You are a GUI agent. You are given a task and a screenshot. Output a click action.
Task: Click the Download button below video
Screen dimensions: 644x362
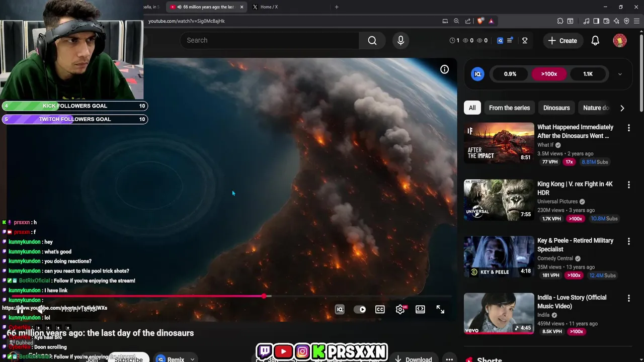pos(413,358)
